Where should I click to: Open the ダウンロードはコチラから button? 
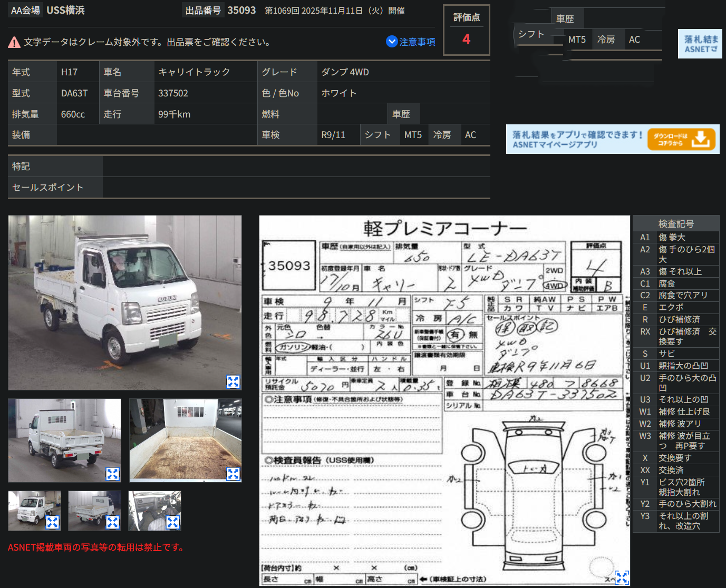(681, 139)
